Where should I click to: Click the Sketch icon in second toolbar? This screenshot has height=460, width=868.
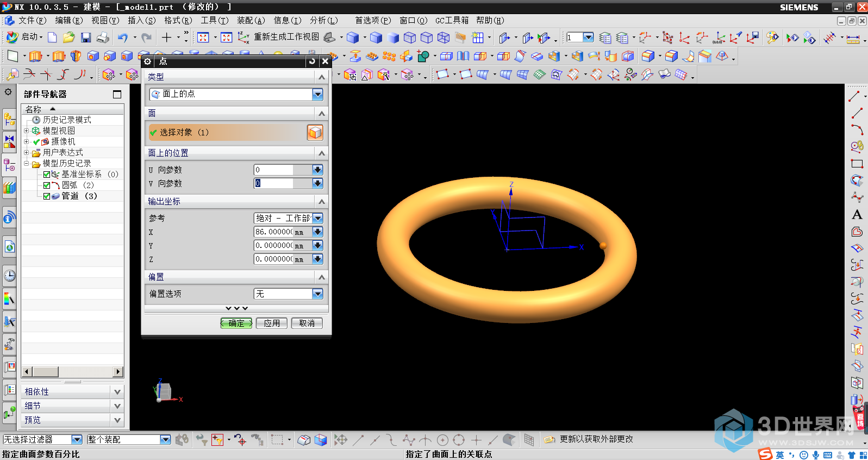[13, 56]
